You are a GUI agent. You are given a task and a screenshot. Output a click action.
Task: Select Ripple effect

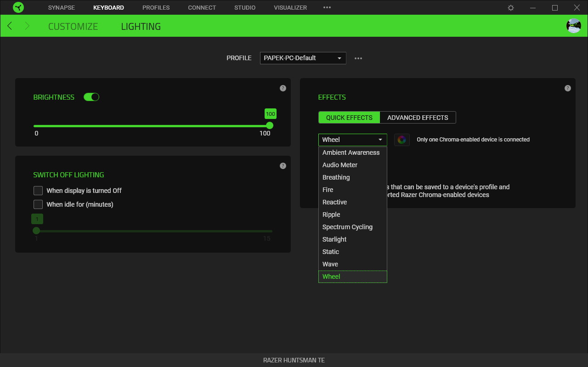point(353,215)
